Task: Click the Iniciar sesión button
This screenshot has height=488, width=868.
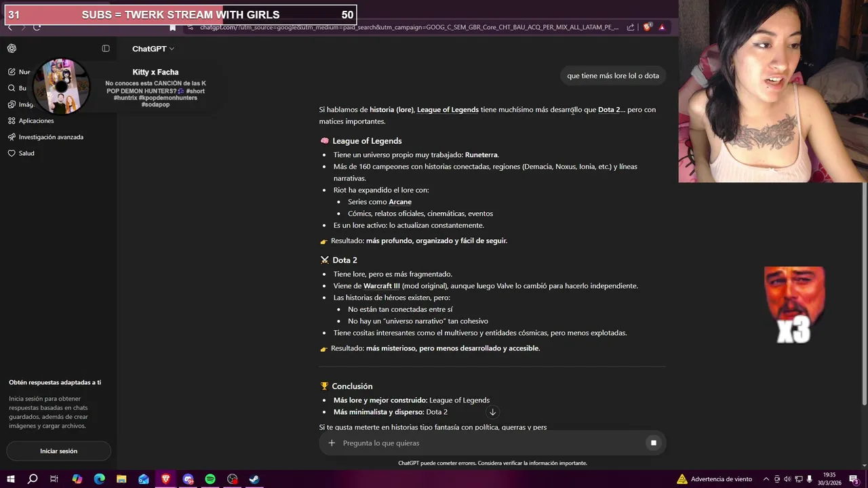Action: pos(58,451)
